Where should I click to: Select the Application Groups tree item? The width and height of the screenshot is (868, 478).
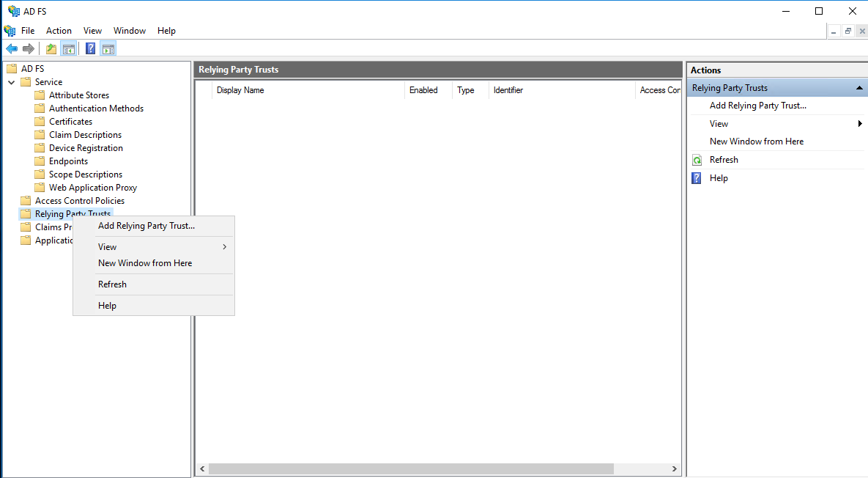(53, 240)
